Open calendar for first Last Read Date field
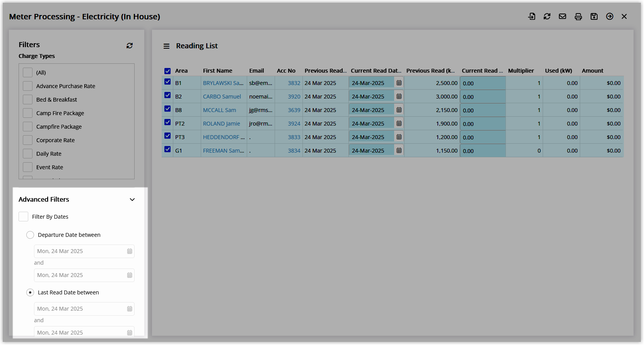Screen dimensions: 644x345 pyautogui.click(x=130, y=309)
